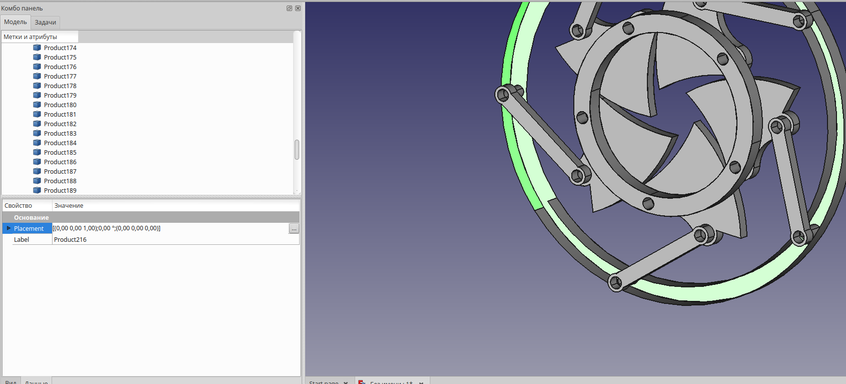Undock the Комбо панель with the float icon
The height and width of the screenshot is (384, 846).
pyautogui.click(x=290, y=8)
